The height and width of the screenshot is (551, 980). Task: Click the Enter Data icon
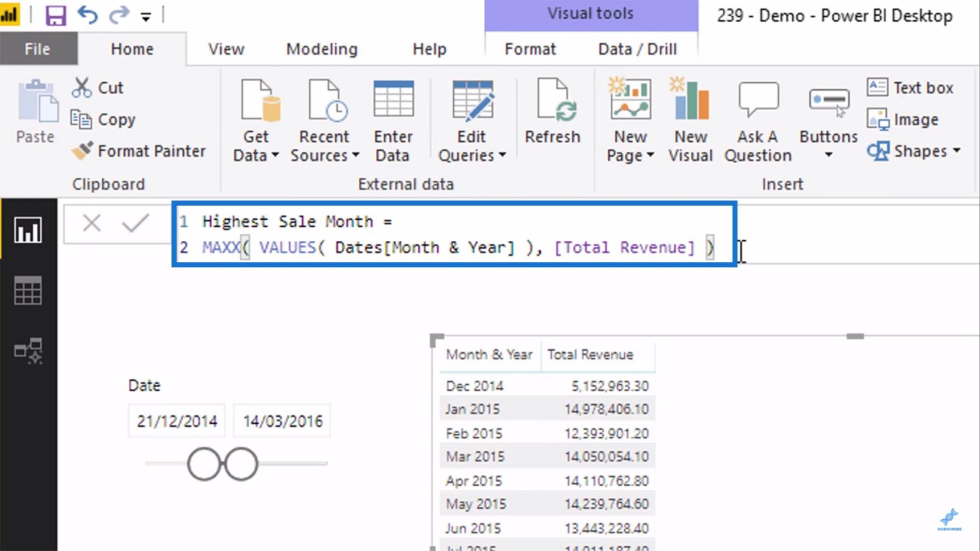(394, 99)
